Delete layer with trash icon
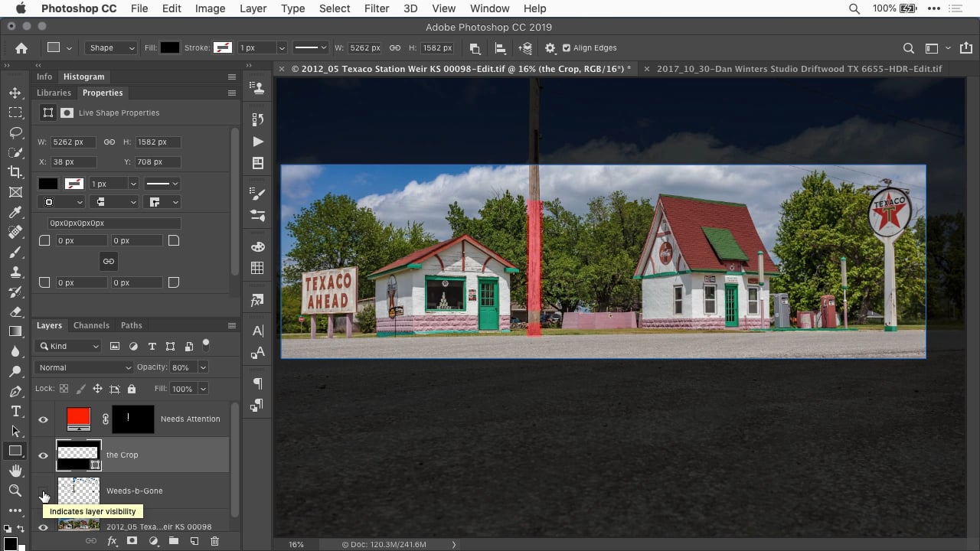Screen dimensions: 980x551 point(214,541)
